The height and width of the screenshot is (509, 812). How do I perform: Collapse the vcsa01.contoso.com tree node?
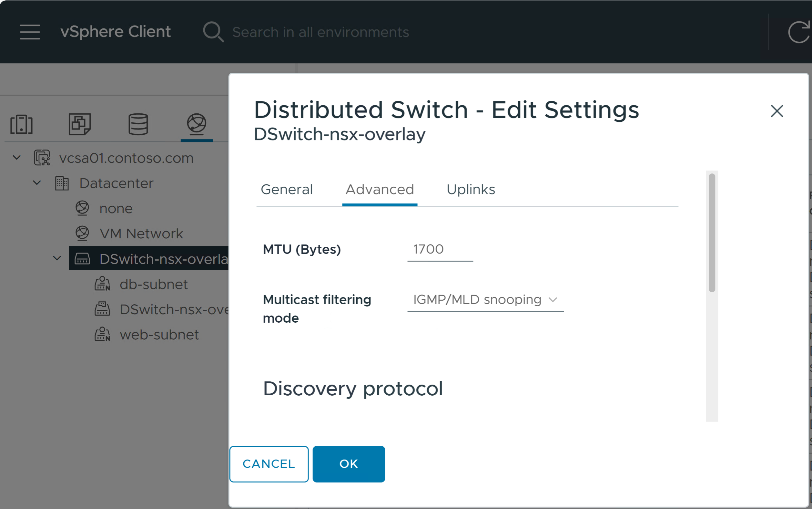click(x=16, y=158)
